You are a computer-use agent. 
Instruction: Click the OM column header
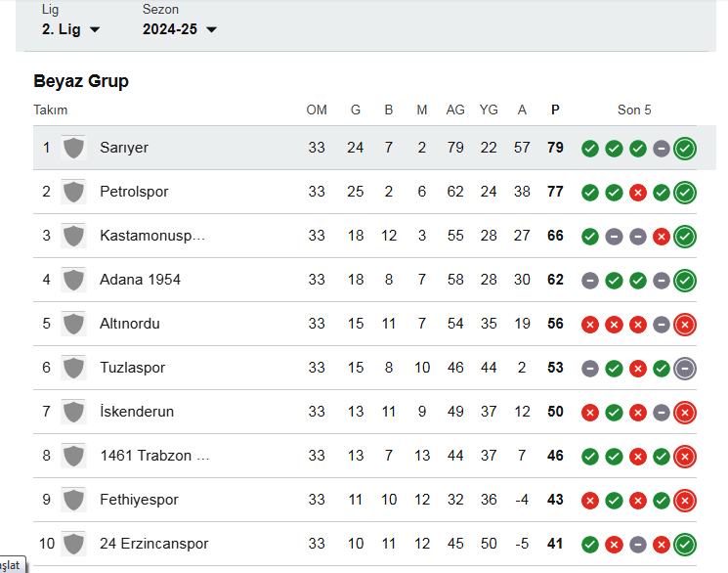click(x=317, y=110)
